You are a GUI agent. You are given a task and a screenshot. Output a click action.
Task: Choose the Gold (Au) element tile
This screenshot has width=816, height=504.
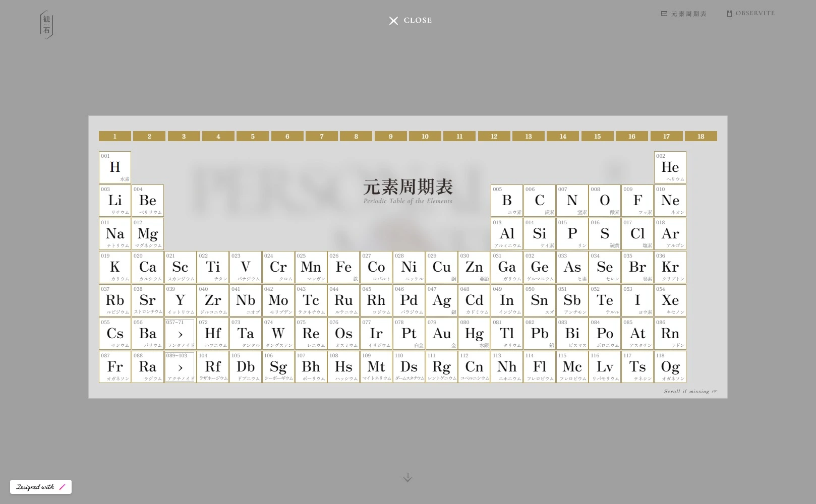[x=442, y=334]
